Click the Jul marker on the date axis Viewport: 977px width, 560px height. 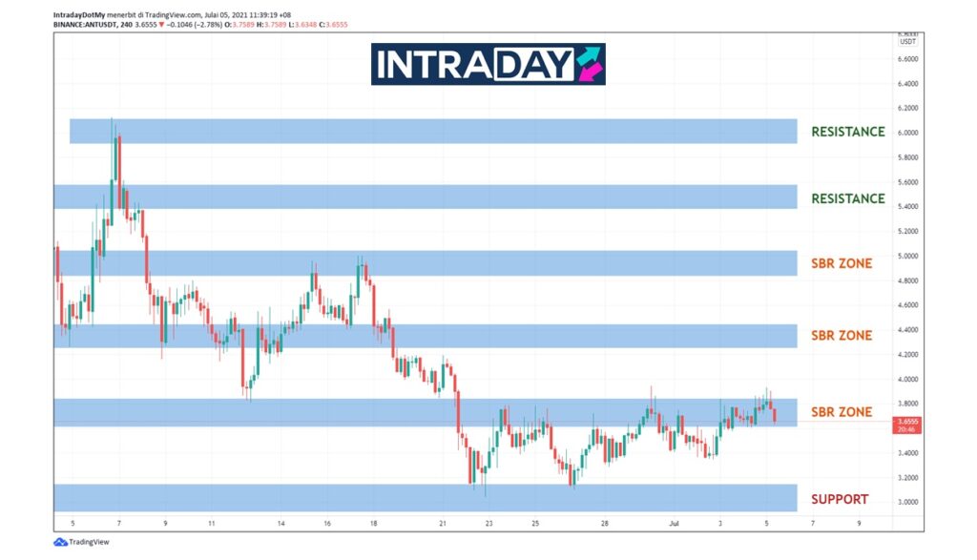tap(675, 524)
